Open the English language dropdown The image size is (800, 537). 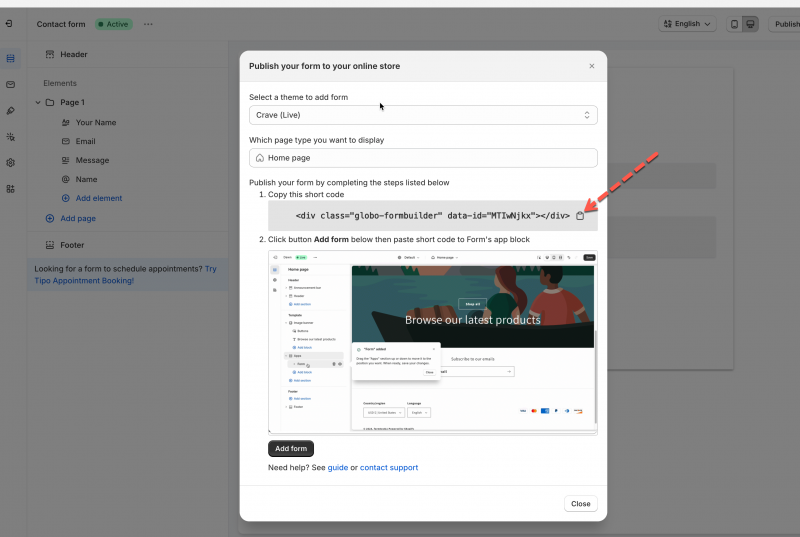coord(687,24)
